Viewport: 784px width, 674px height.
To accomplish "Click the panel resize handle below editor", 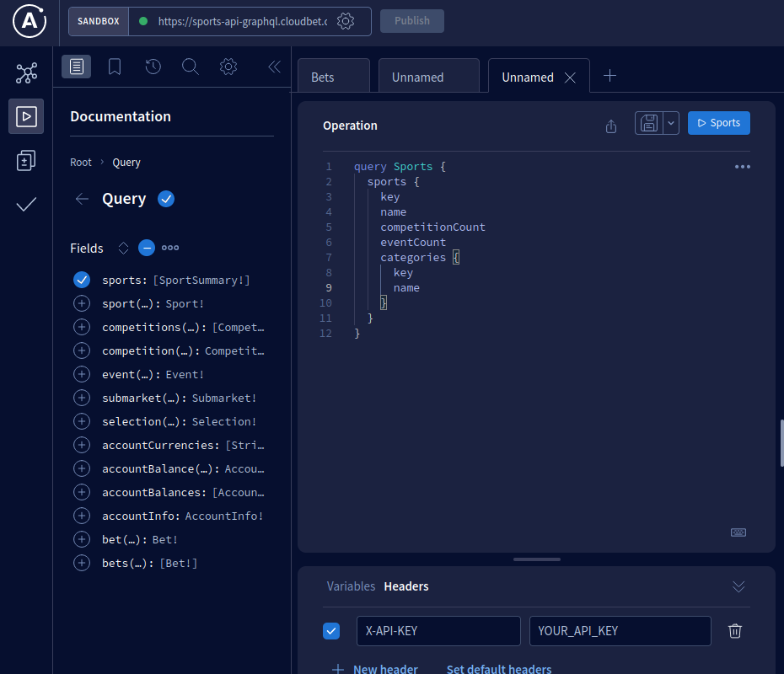I will tap(536, 559).
